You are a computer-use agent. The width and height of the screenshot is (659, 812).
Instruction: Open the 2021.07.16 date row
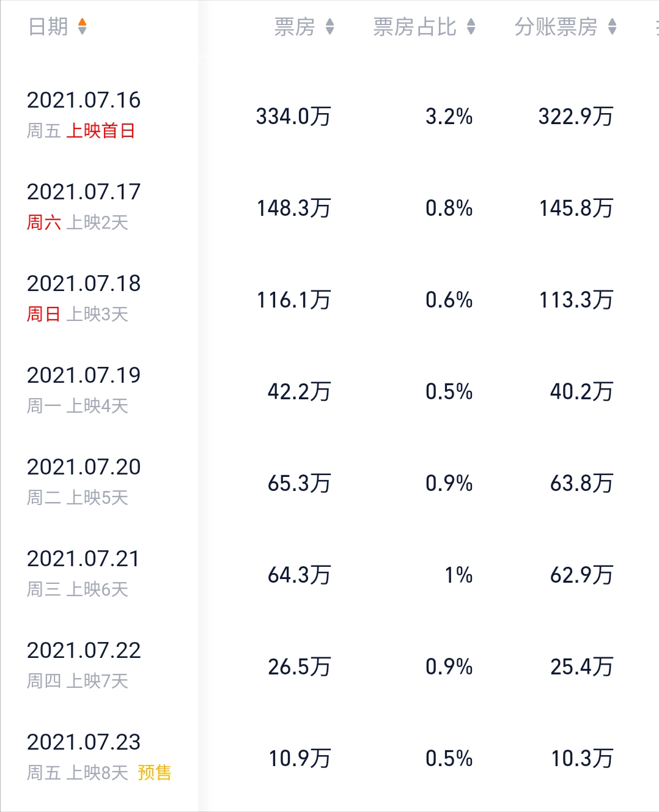pyautogui.click(x=330, y=116)
